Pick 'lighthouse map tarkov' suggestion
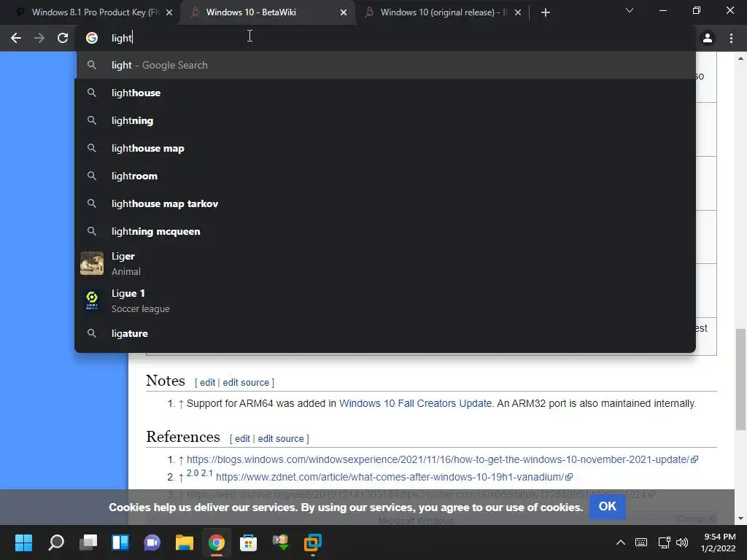The image size is (747, 560). (385, 203)
